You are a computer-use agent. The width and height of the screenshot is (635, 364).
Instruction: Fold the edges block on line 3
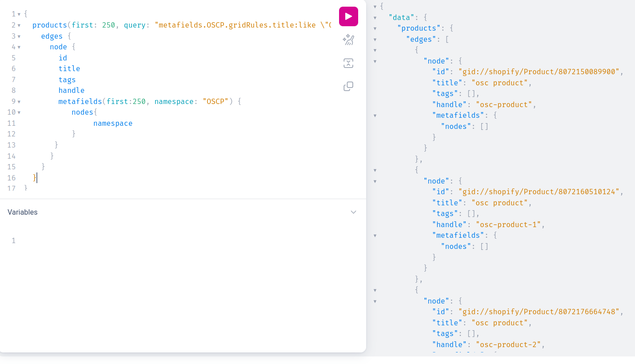19,36
